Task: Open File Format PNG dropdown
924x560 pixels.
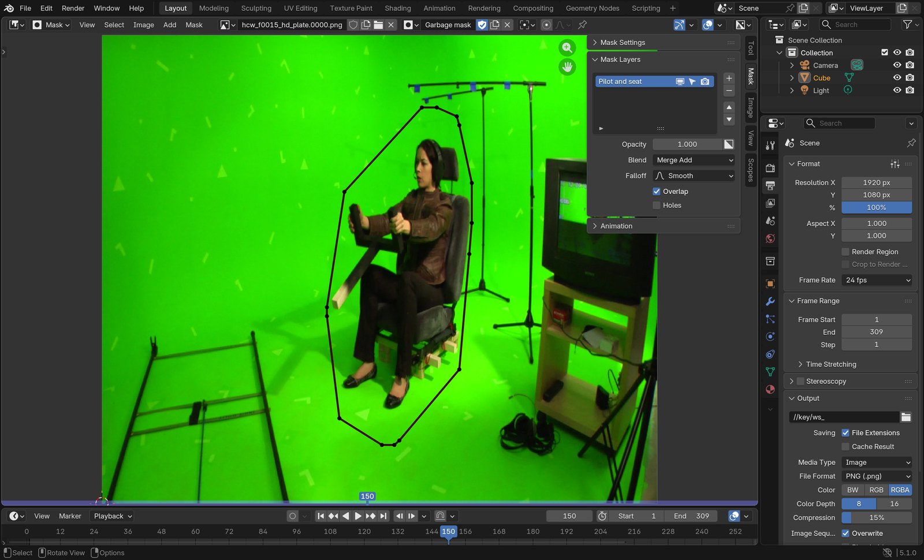Action: click(877, 476)
